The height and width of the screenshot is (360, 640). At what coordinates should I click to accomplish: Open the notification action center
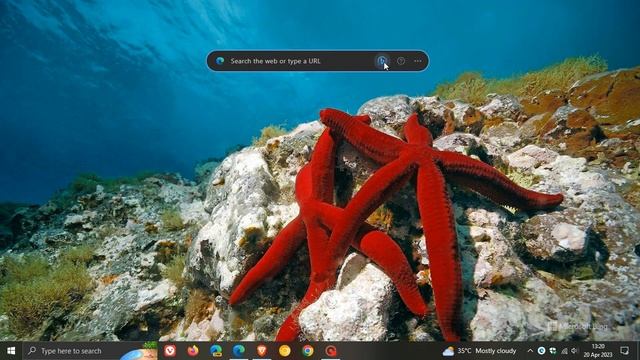pyautogui.click(x=624, y=351)
